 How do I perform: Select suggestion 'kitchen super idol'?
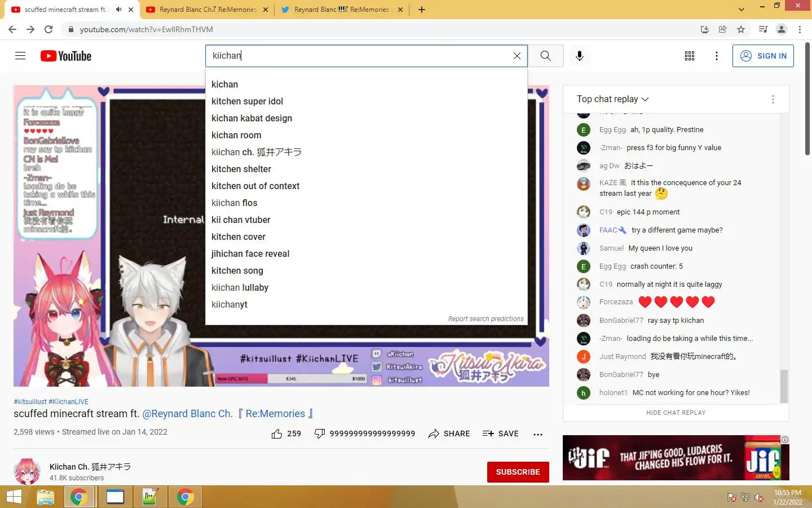click(367, 101)
